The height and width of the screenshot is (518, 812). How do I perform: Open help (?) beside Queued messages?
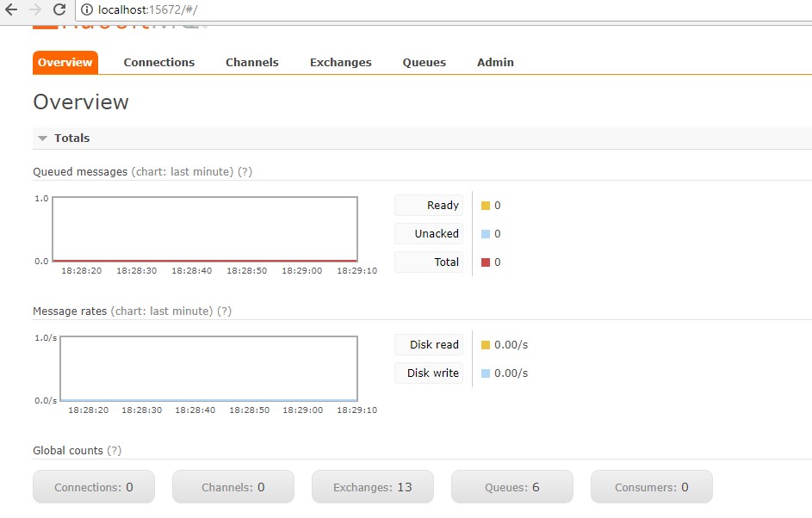click(x=245, y=172)
